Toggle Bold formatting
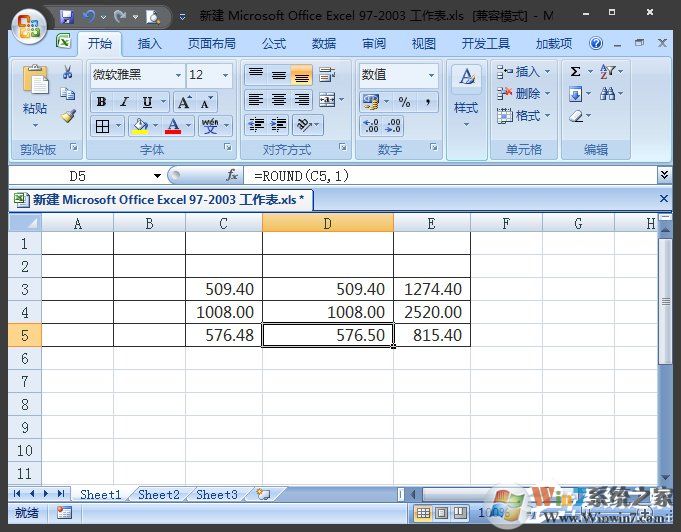This screenshot has height=532, width=681. 101,102
